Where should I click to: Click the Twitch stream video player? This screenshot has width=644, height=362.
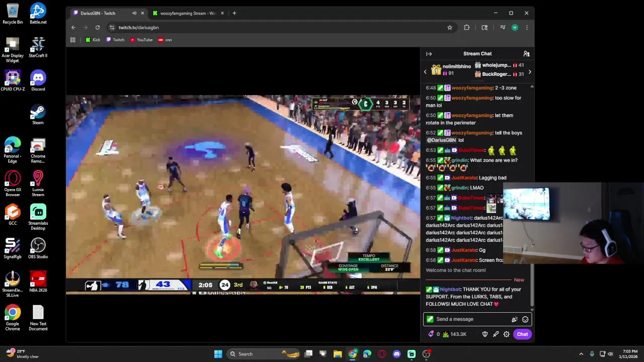click(243, 195)
